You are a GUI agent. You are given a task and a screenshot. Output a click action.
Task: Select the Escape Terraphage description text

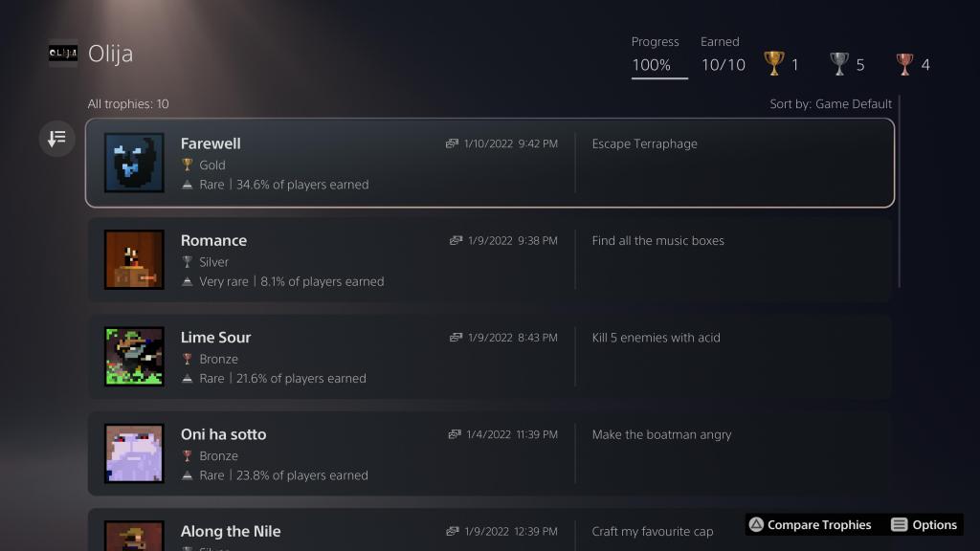click(644, 143)
